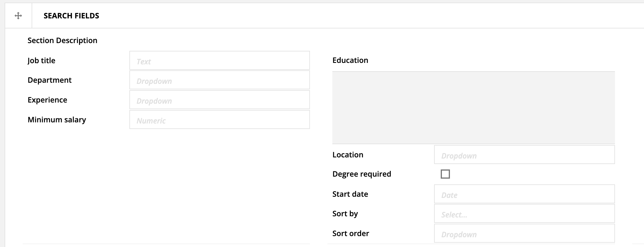Image resolution: width=644 pixels, height=247 pixels.
Task: Open the Sort by select box
Action: click(x=524, y=214)
